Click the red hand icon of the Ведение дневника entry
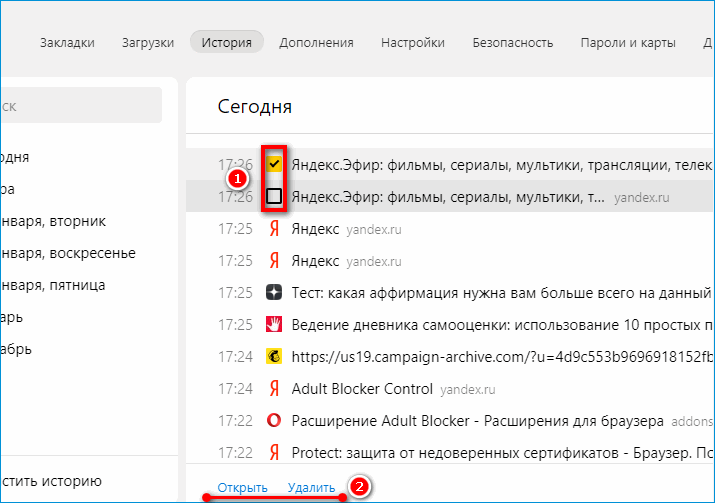Viewport: 715px width, 503px height. (x=274, y=324)
